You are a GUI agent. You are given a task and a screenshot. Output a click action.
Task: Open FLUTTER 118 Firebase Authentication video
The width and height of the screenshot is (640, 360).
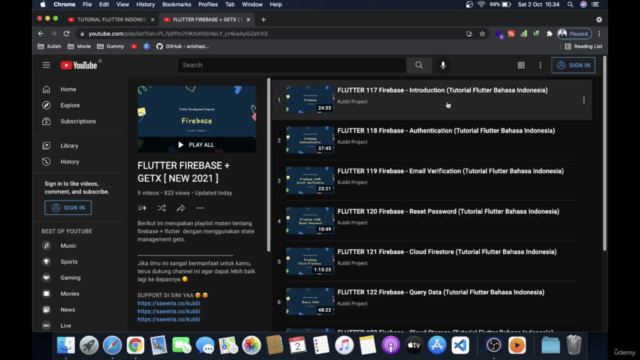pyautogui.click(x=446, y=131)
